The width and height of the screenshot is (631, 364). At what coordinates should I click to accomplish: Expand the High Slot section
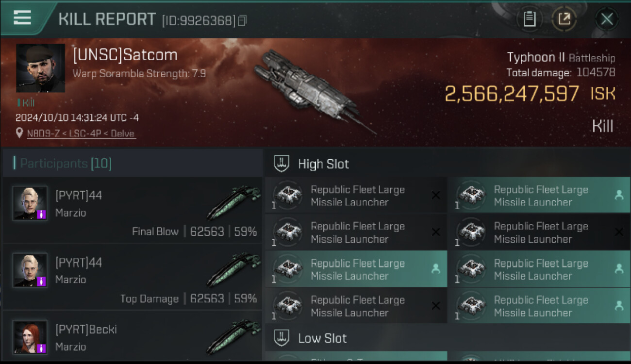pos(323,164)
